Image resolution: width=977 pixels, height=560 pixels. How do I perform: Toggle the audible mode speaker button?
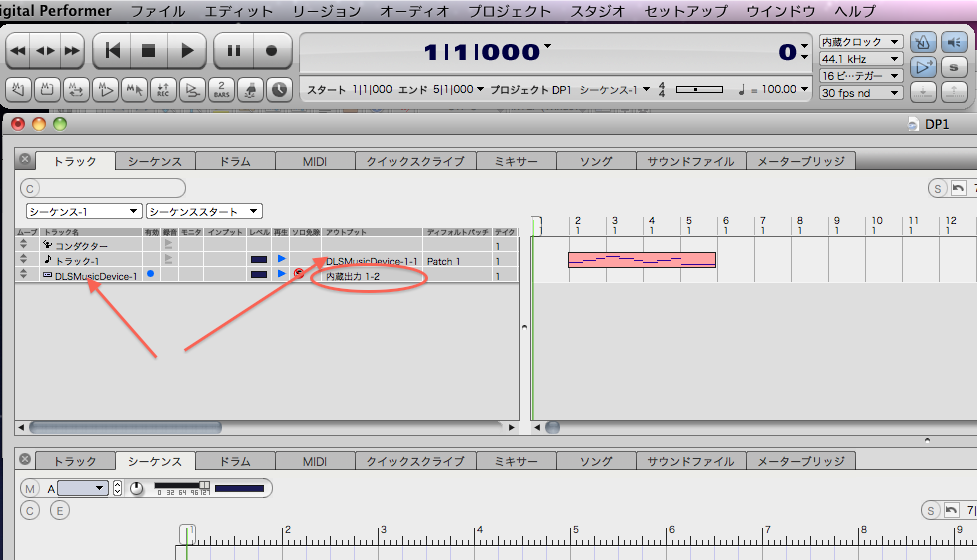[954, 42]
